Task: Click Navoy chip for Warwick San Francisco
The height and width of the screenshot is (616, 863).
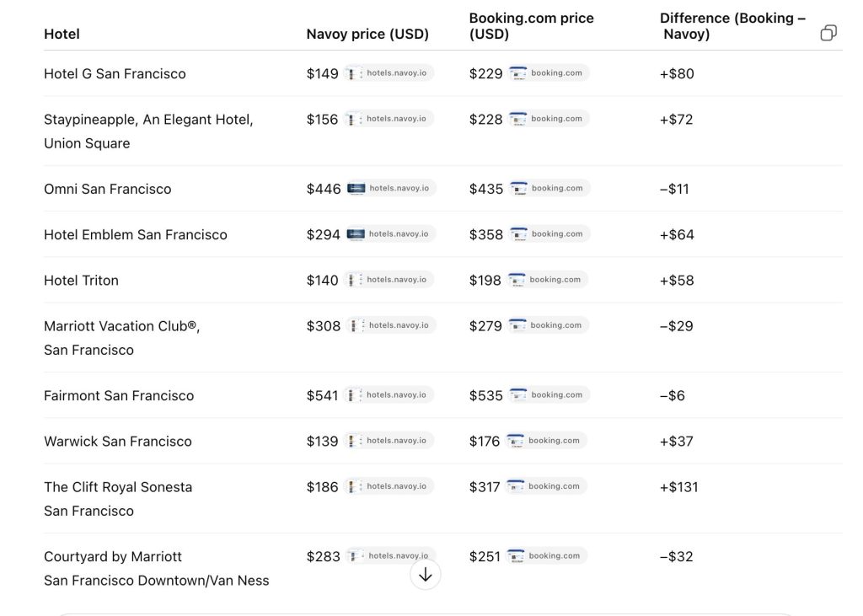Action: [x=389, y=441]
